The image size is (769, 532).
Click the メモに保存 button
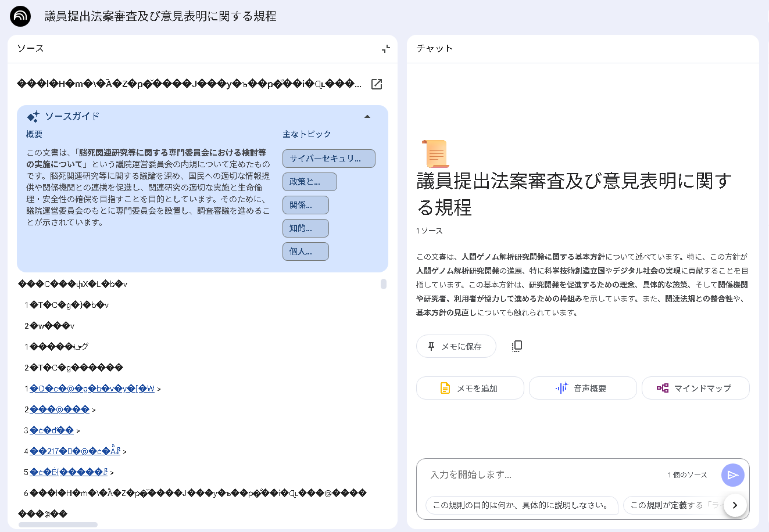tap(456, 346)
